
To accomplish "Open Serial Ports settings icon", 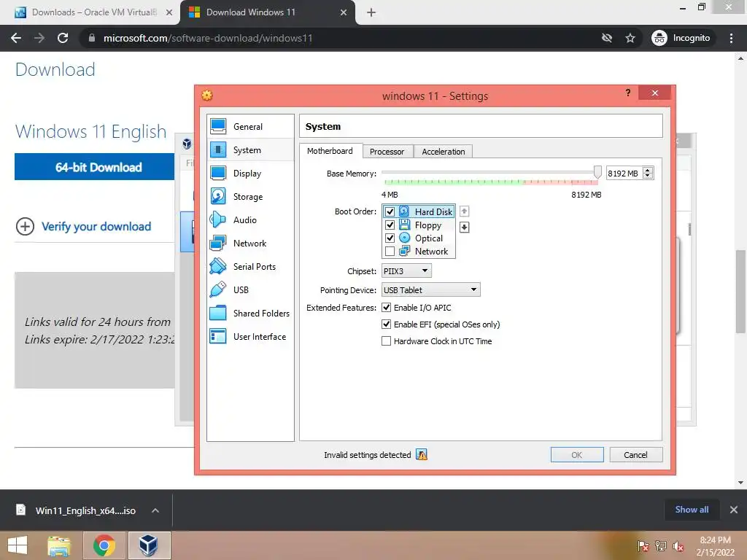I will 218,266.
